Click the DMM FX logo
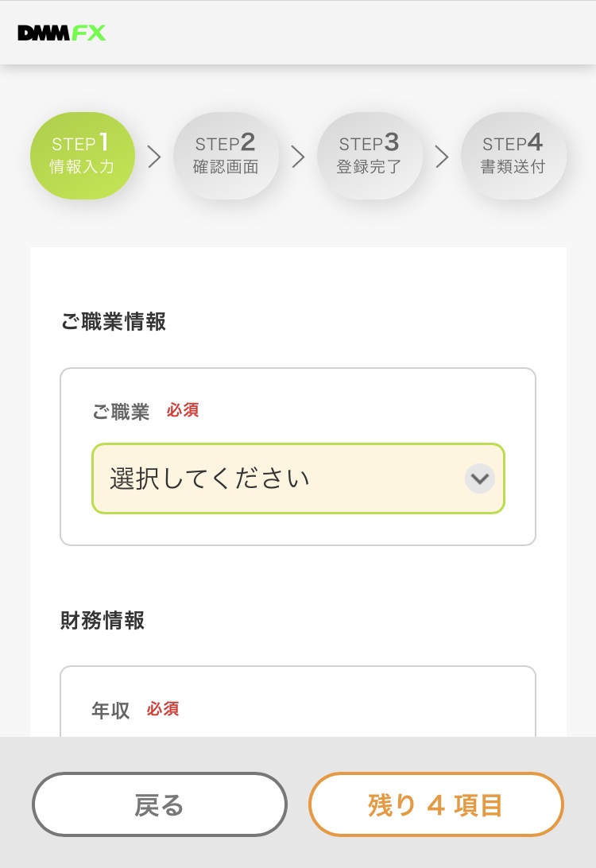 pos(61,33)
